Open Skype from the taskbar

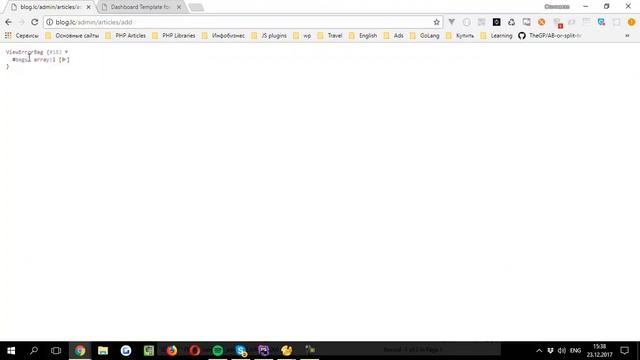pos(241,350)
